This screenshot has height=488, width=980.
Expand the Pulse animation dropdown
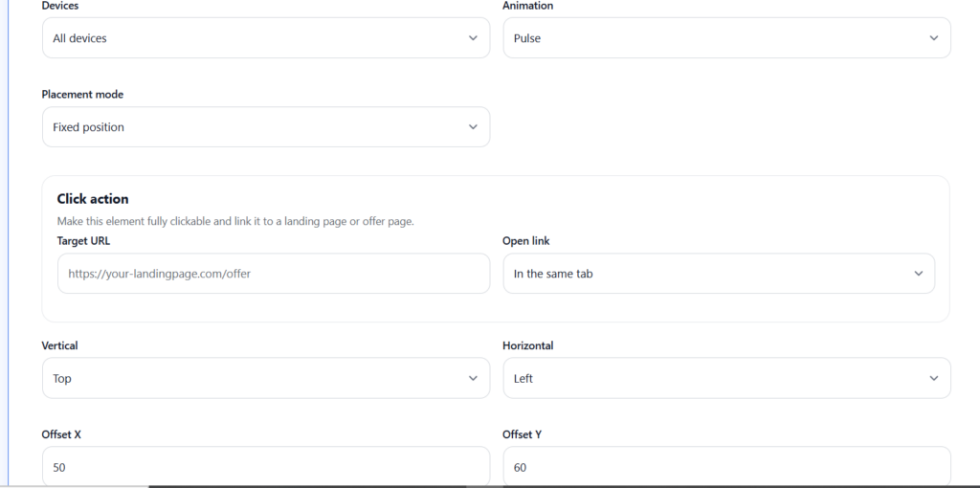pos(718,38)
